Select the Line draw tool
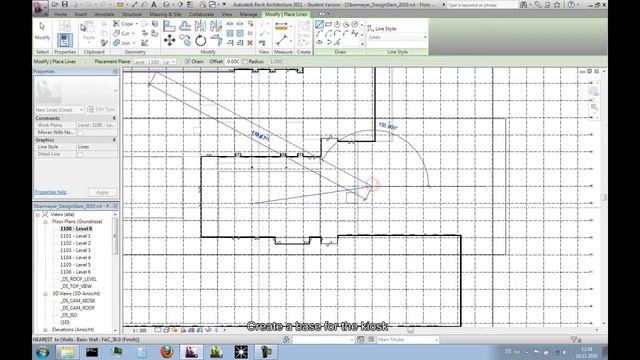 point(319,24)
